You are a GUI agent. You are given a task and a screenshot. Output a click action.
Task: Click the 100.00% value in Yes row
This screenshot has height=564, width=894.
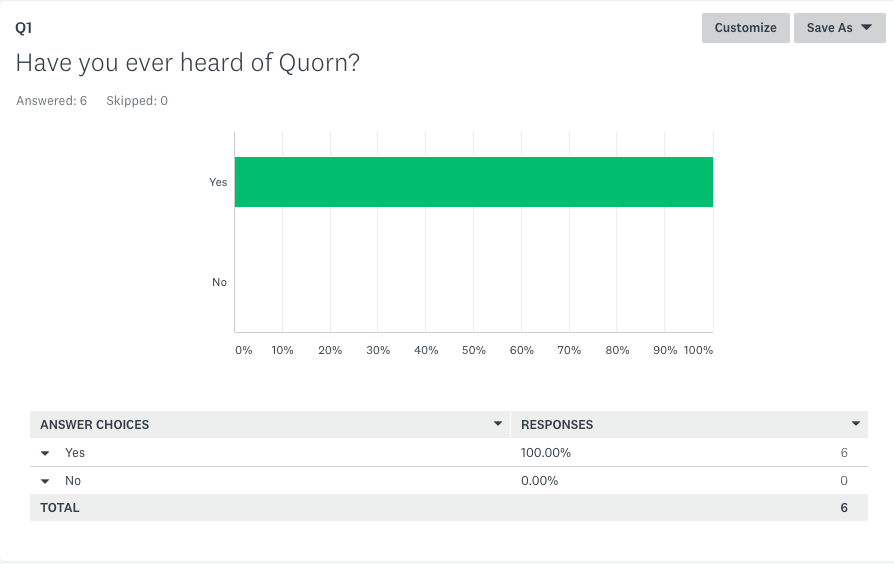pyautogui.click(x=546, y=453)
